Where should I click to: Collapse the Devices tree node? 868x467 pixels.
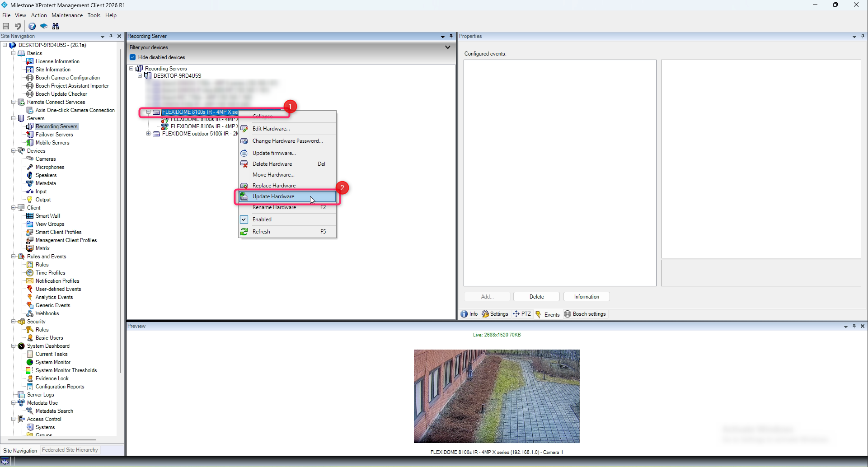click(14, 151)
